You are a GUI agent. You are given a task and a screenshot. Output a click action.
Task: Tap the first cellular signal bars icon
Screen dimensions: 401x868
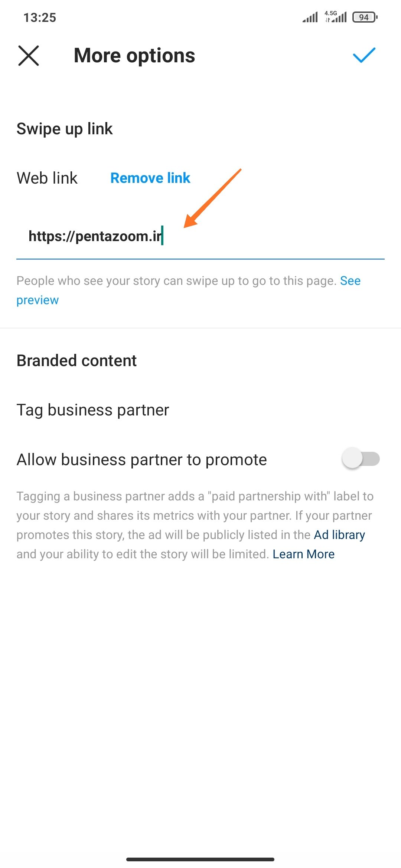coord(310,17)
